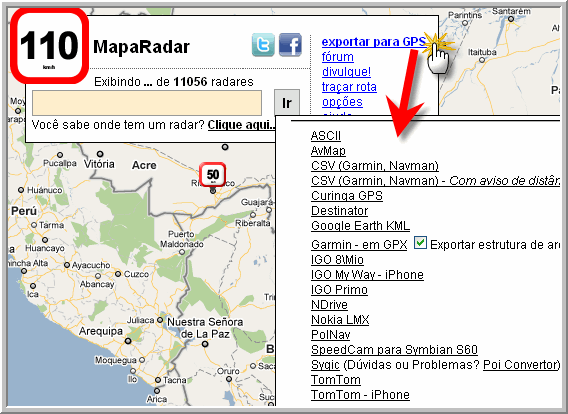Screen dimensions: 568x414
Task: Click the Tacna label on map
Action: pyautogui.click(x=174, y=380)
